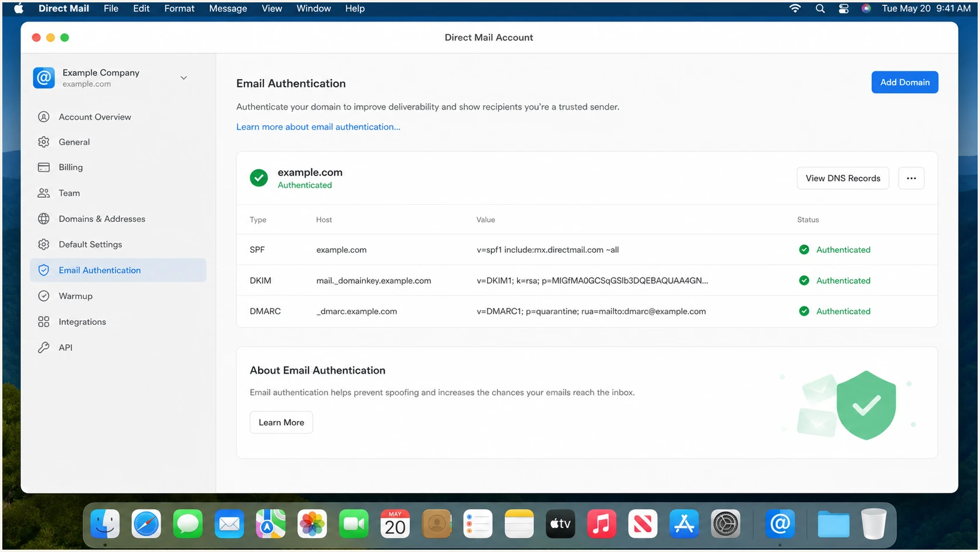This screenshot has height=552, width=980.
Task: Click the DMARC value v=DMARC1; p=quarantine text
Action: 591,311
